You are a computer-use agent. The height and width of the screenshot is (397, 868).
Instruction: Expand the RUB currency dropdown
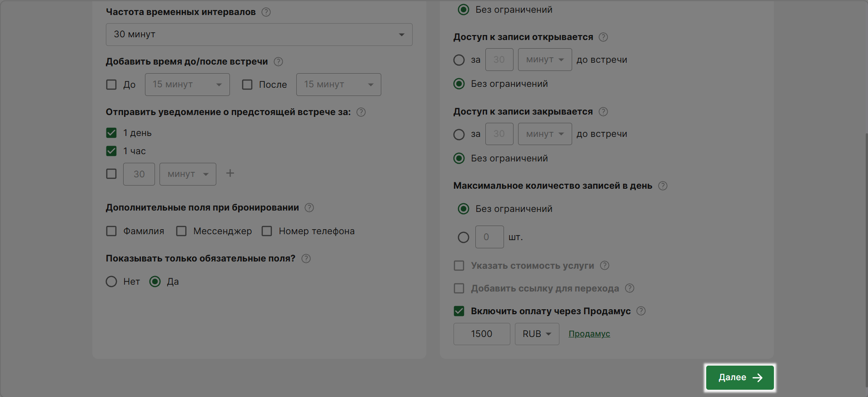[537, 334]
